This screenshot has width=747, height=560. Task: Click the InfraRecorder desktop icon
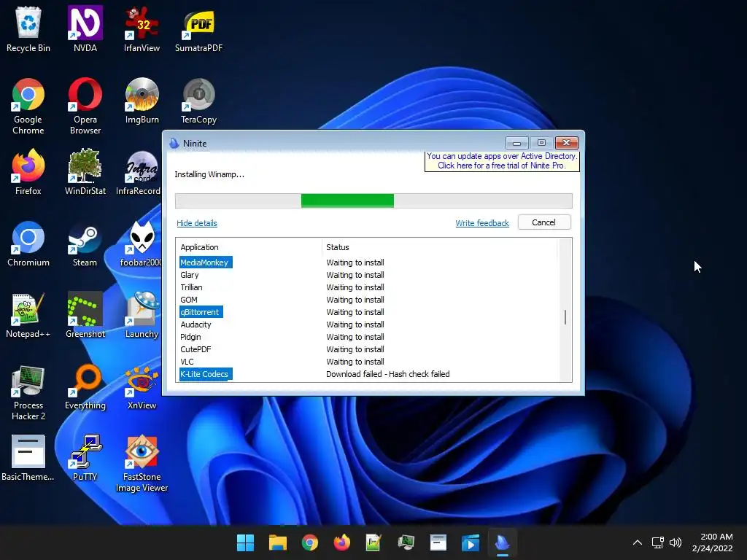[x=139, y=172]
